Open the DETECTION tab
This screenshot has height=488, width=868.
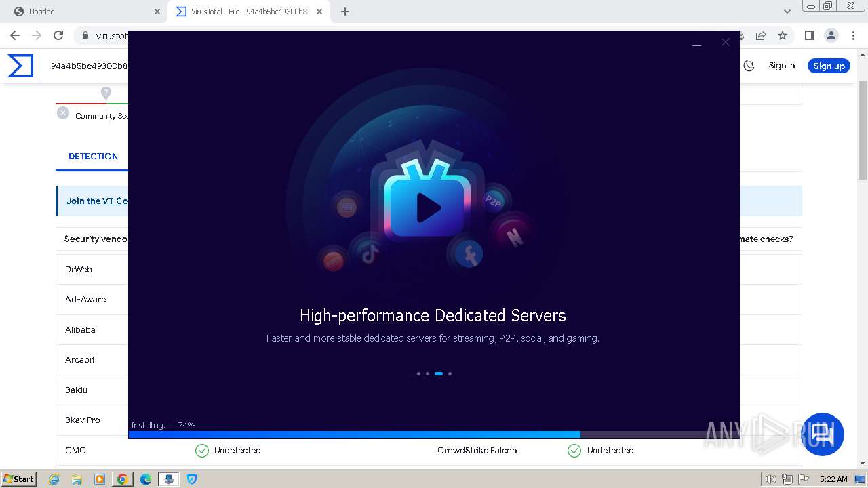pyautogui.click(x=93, y=156)
